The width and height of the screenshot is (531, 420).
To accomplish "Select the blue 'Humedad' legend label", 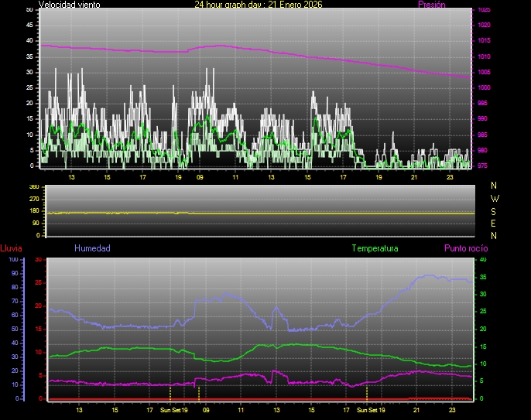I will (92, 249).
